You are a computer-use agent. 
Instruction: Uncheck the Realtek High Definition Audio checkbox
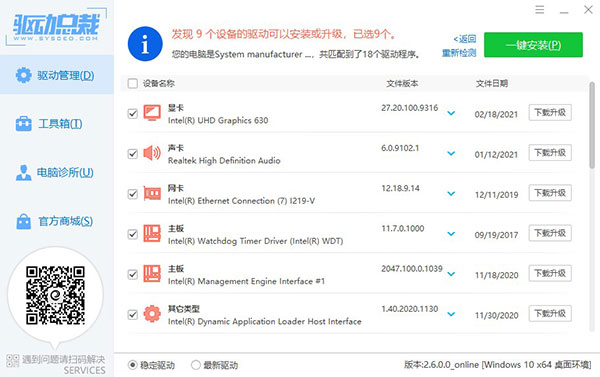point(132,154)
